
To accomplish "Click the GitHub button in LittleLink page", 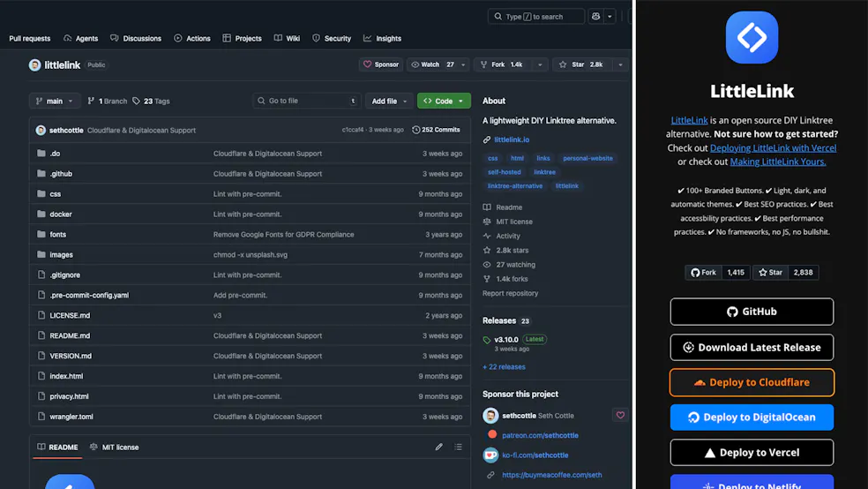I will tap(752, 312).
